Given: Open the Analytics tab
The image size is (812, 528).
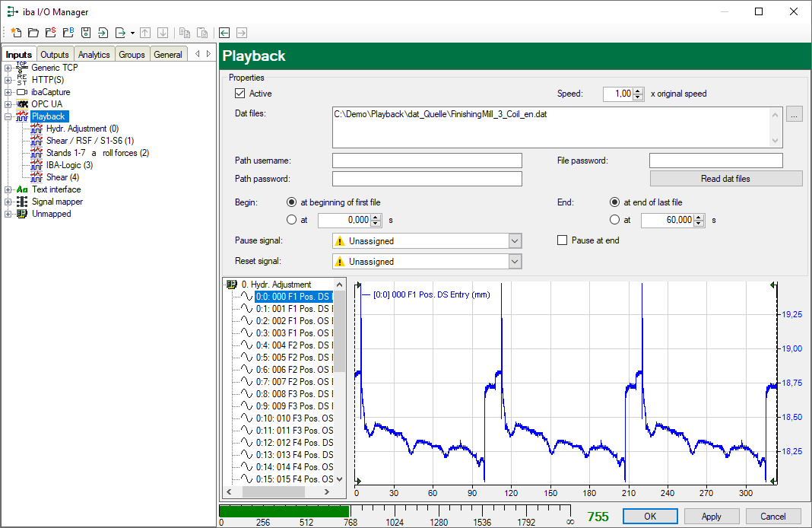Looking at the screenshot, I should tap(94, 55).
